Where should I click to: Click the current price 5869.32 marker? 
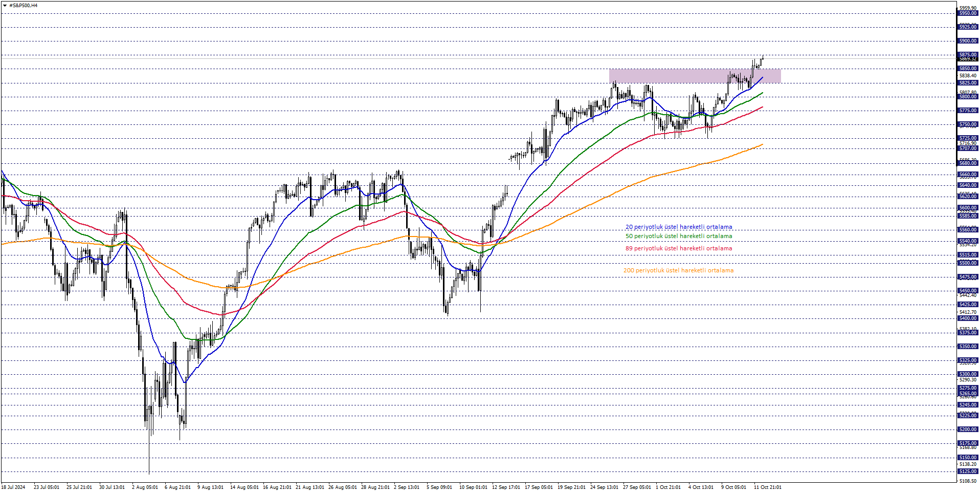point(967,59)
